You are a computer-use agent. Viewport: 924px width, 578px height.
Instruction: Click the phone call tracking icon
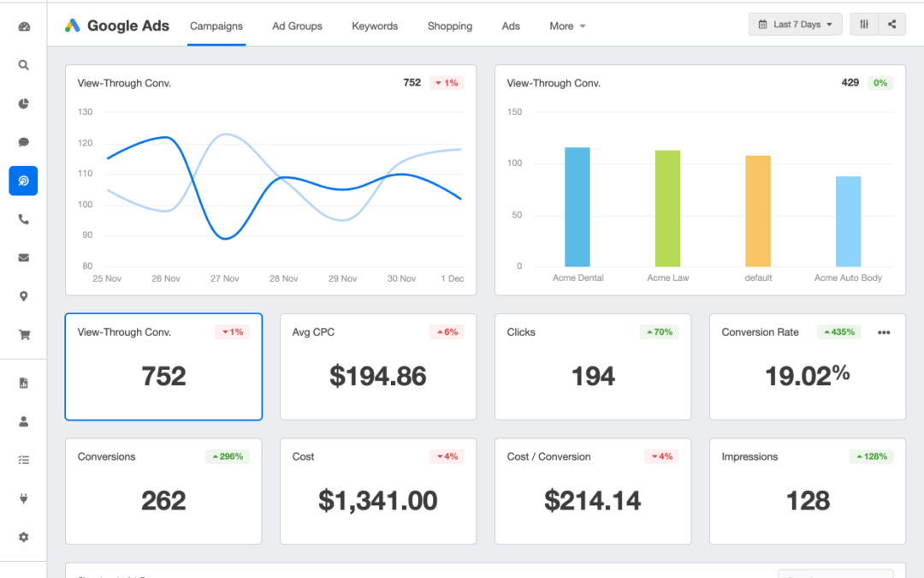[x=23, y=219]
